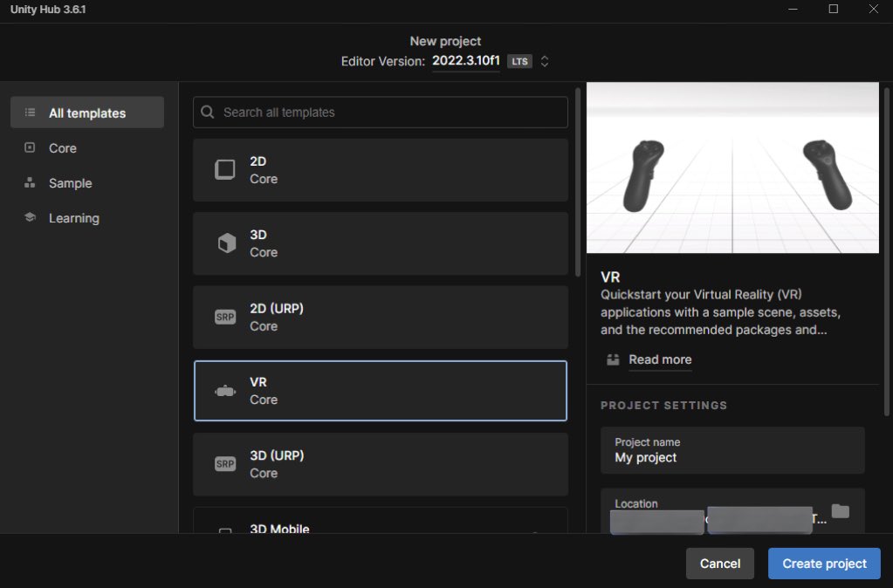Open the Core templates category
This screenshot has height=588, width=893.
point(63,148)
